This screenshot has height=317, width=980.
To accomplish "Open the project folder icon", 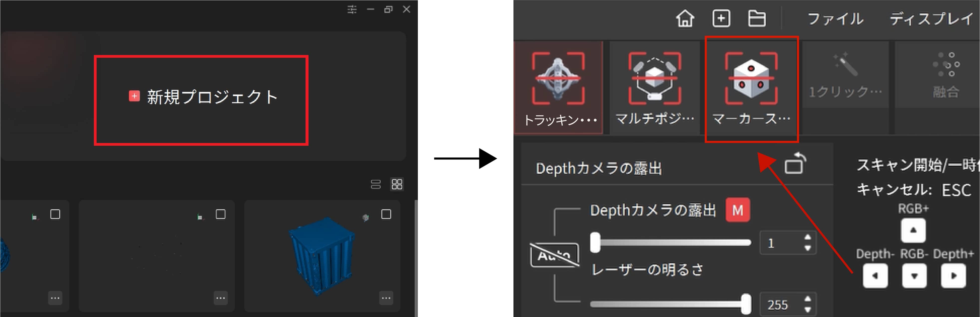I will coord(757,18).
